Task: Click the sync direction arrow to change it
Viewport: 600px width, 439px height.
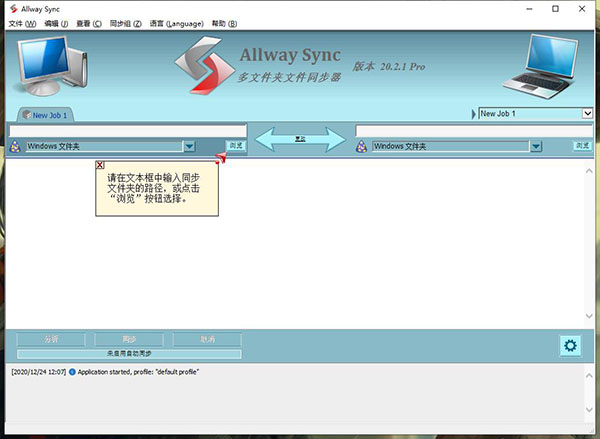Action: tap(300, 139)
